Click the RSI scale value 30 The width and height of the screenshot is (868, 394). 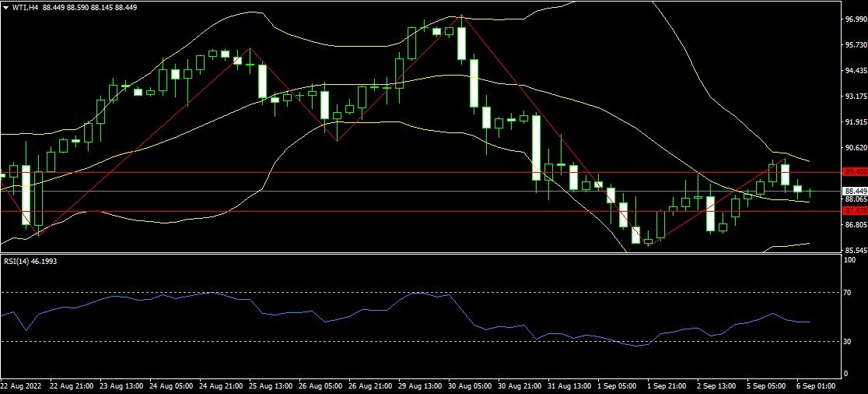click(848, 342)
